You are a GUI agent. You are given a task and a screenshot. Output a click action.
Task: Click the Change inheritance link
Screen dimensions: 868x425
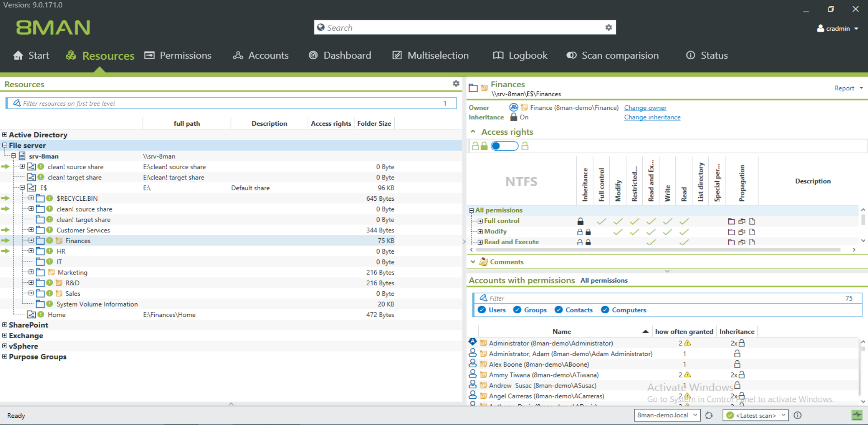(652, 117)
